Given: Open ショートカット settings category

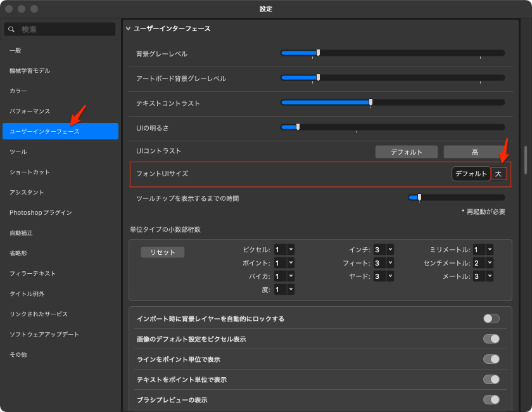Looking at the screenshot, I should pos(30,172).
